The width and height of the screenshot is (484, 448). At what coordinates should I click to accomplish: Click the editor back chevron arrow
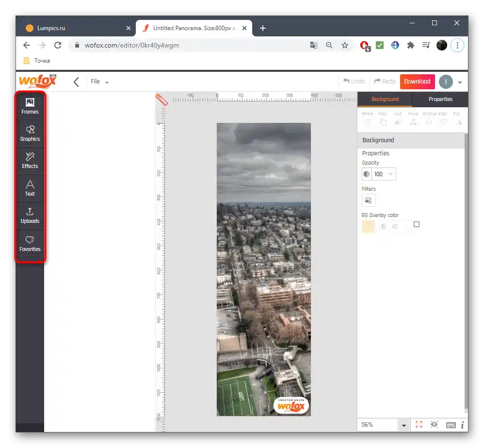[76, 82]
